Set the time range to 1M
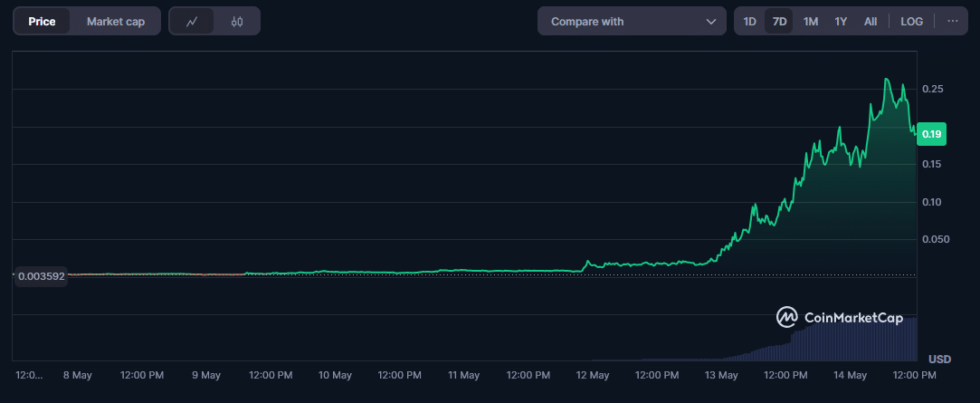Image resolution: width=980 pixels, height=403 pixels. click(811, 22)
